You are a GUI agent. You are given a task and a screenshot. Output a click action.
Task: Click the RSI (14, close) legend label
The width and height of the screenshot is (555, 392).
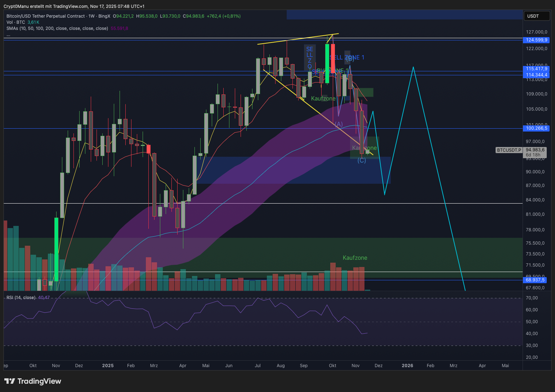click(x=21, y=298)
